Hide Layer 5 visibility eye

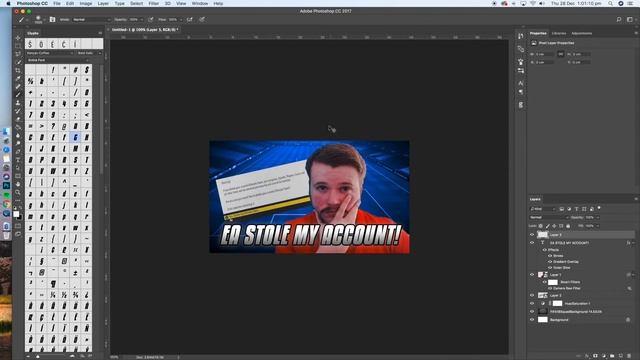coord(532,235)
